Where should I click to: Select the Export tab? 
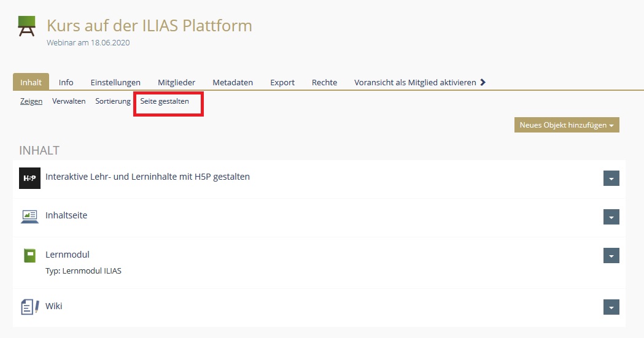(282, 82)
